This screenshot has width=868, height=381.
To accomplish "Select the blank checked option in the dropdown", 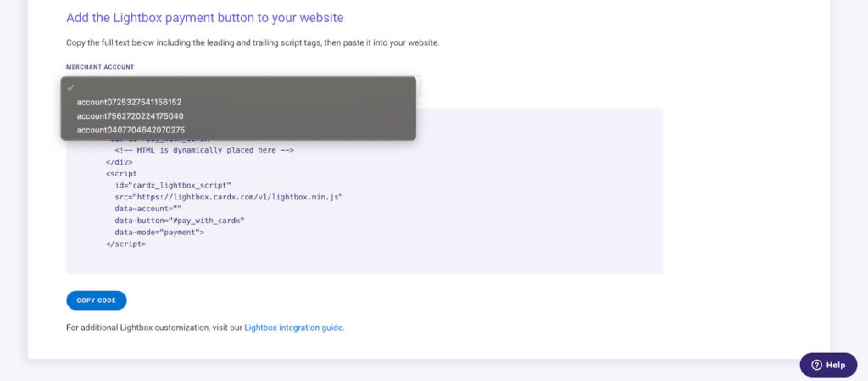I will (x=237, y=87).
